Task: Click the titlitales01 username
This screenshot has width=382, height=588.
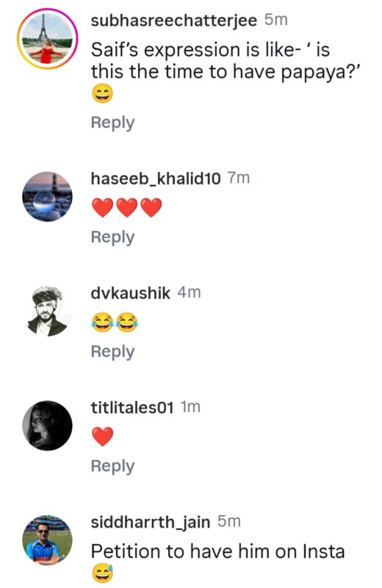Action: [132, 407]
